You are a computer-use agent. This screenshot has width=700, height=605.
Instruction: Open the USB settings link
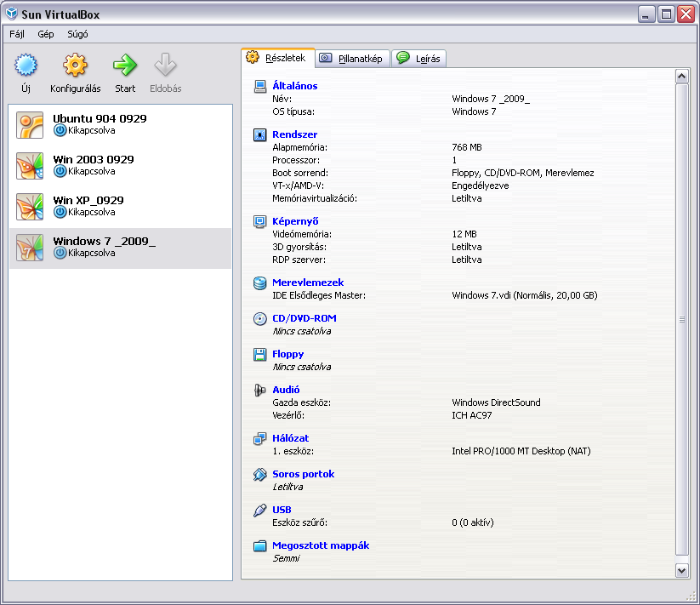(x=282, y=511)
